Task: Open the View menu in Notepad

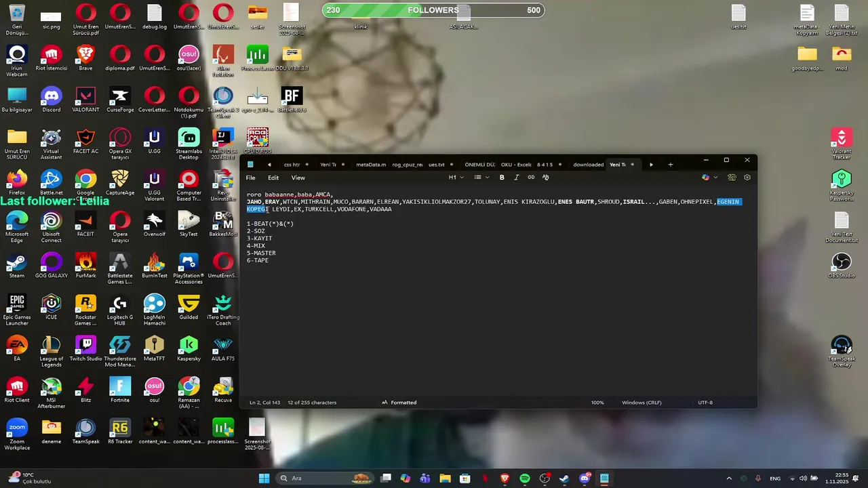Action: [x=298, y=178]
